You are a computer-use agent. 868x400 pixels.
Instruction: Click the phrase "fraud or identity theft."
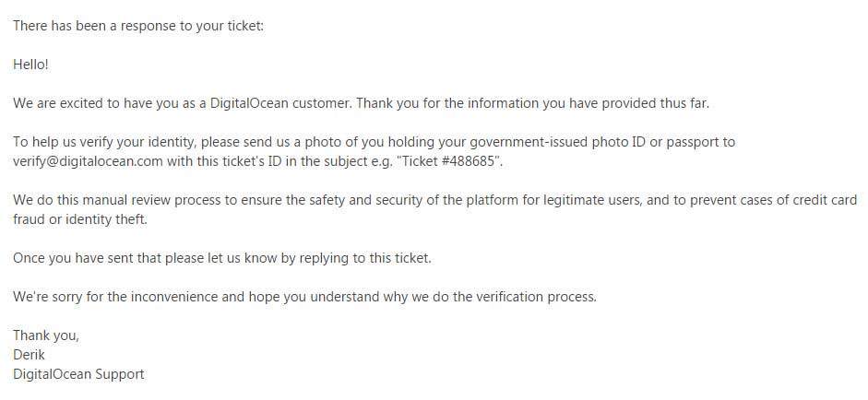click(x=80, y=219)
